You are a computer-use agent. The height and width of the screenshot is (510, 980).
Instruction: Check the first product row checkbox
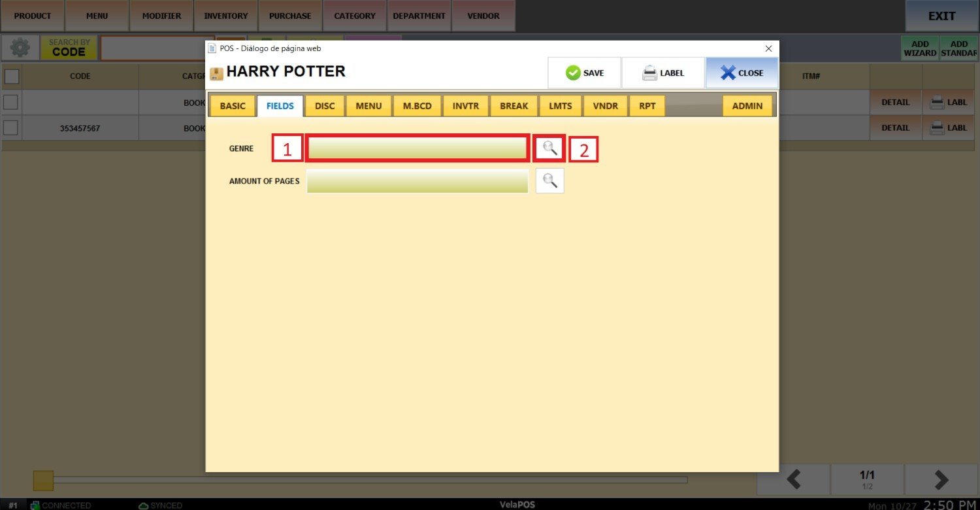(x=10, y=102)
